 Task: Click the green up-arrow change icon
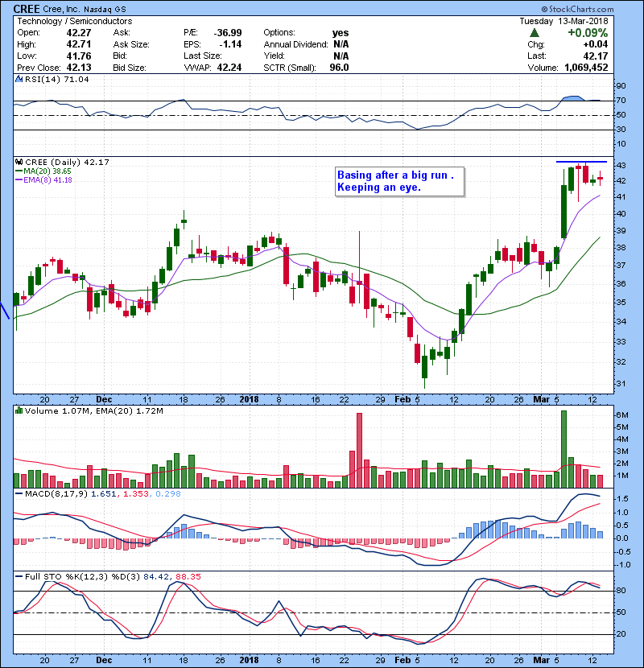pos(535,32)
